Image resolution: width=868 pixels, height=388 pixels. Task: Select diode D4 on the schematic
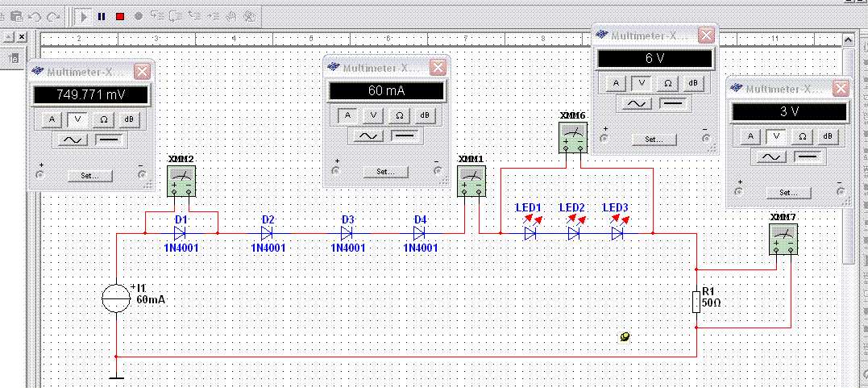[x=420, y=233]
